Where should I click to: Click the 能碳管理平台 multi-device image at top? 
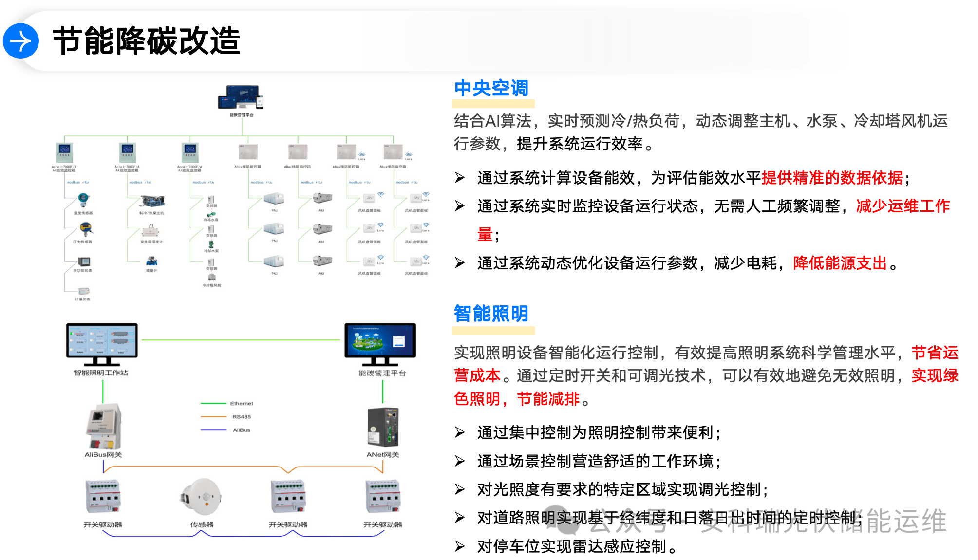tap(241, 98)
